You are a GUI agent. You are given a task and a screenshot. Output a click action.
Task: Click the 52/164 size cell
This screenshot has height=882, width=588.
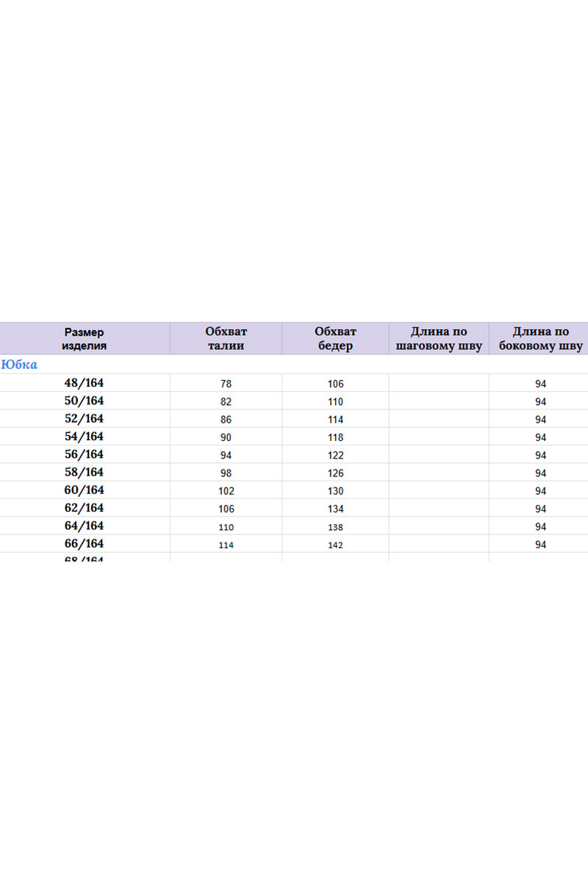[85, 419]
